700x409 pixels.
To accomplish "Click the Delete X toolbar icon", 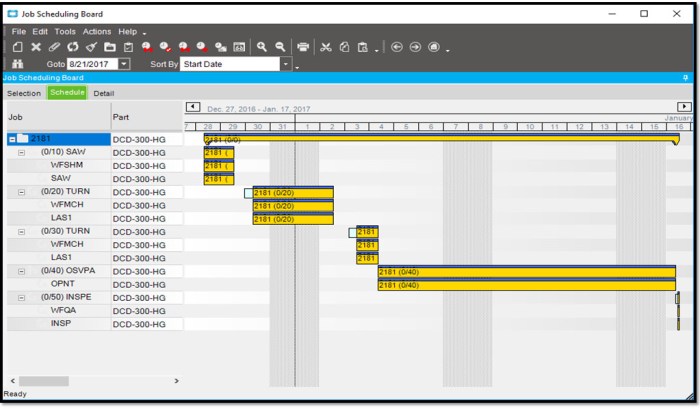I will click(36, 47).
